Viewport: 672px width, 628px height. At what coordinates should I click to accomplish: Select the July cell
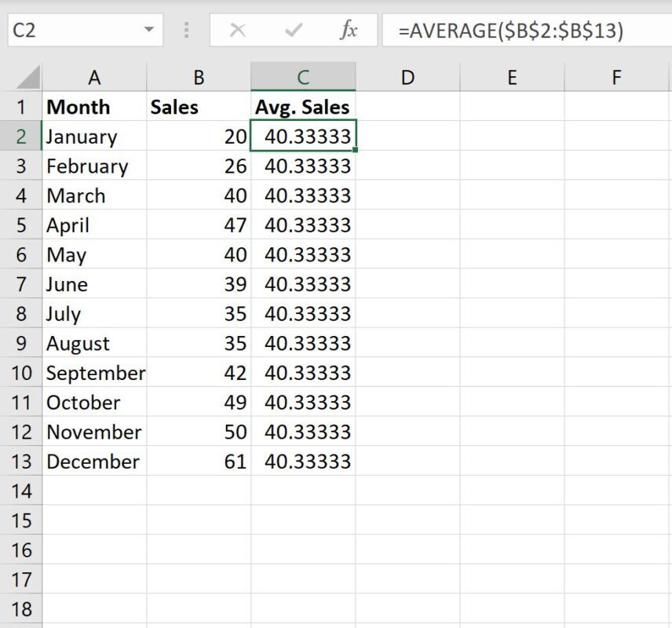[94, 314]
